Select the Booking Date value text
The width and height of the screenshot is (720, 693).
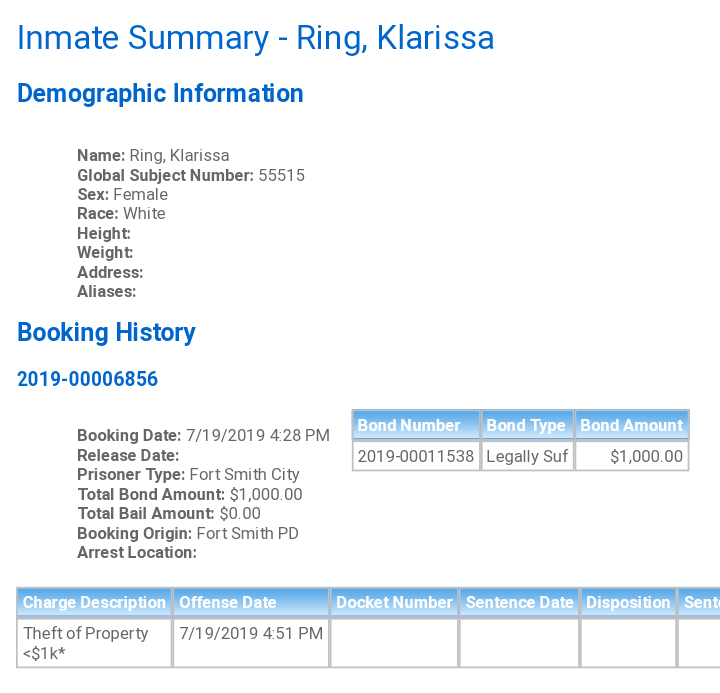pyautogui.click(x=258, y=435)
